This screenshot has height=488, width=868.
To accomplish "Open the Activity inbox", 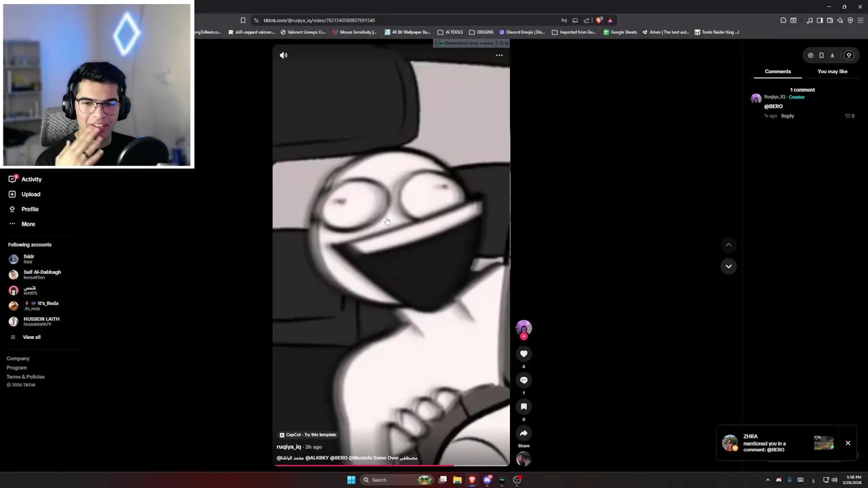I will pyautogui.click(x=25, y=180).
